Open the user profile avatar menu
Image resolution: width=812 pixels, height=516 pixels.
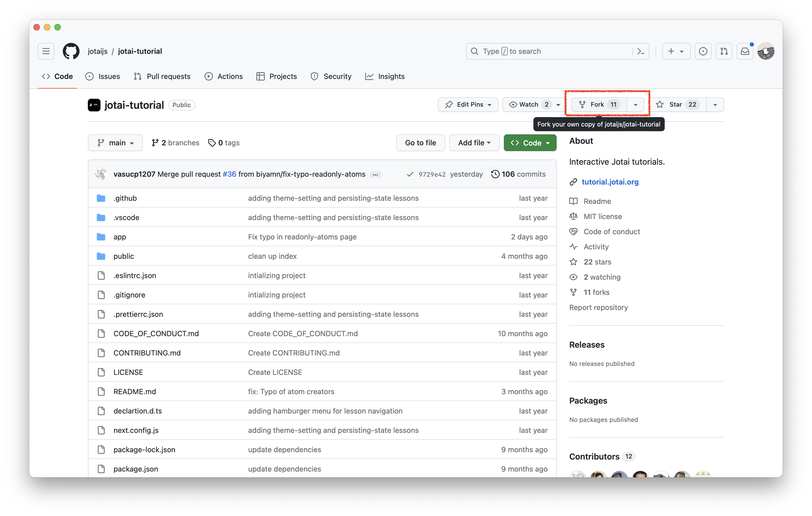click(766, 51)
